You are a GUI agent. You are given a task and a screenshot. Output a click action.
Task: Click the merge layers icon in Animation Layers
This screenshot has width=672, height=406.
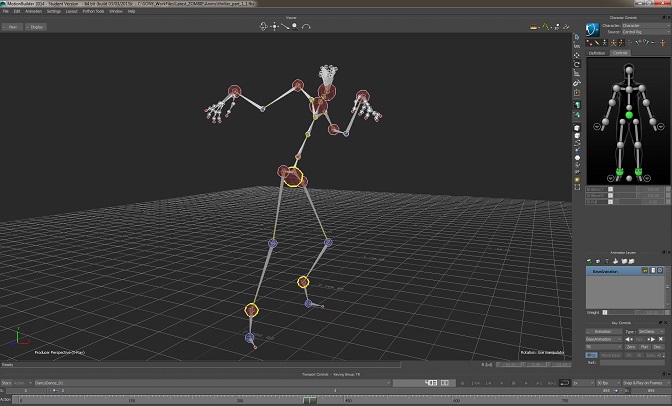point(615,261)
